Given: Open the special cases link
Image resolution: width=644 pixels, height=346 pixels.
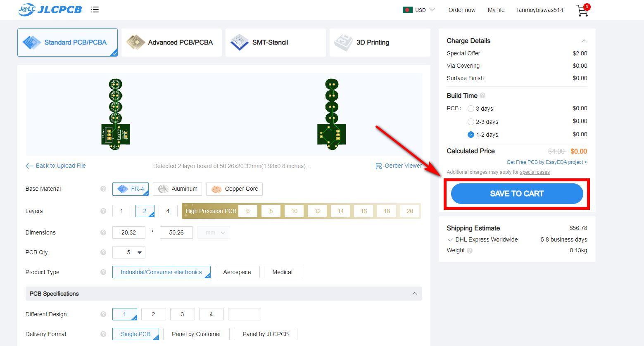Looking at the screenshot, I should (535, 172).
